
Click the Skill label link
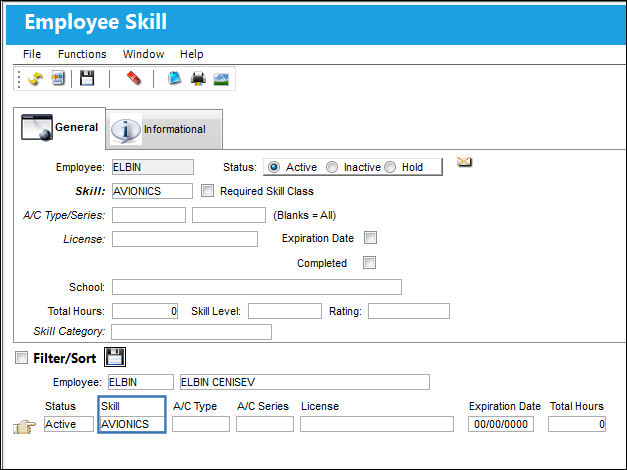[90, 191]
